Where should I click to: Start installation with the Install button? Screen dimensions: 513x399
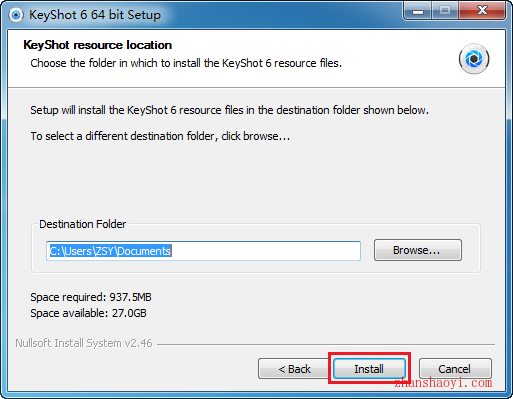tap(369, 369)
